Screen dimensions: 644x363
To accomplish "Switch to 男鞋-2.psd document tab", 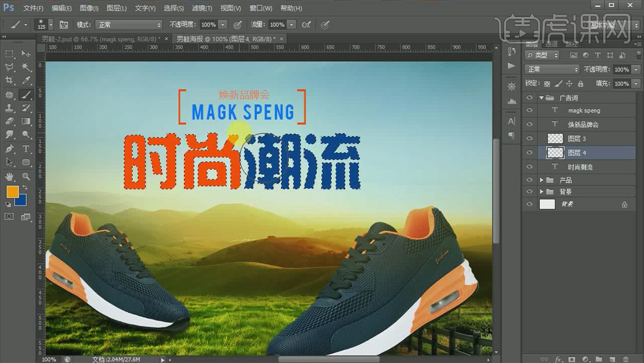I will pyautogui.click(x=101, y=38).
